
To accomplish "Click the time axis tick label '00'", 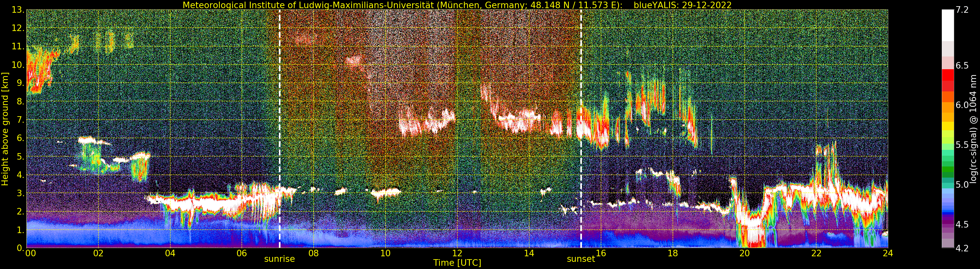I will [30, 253].
